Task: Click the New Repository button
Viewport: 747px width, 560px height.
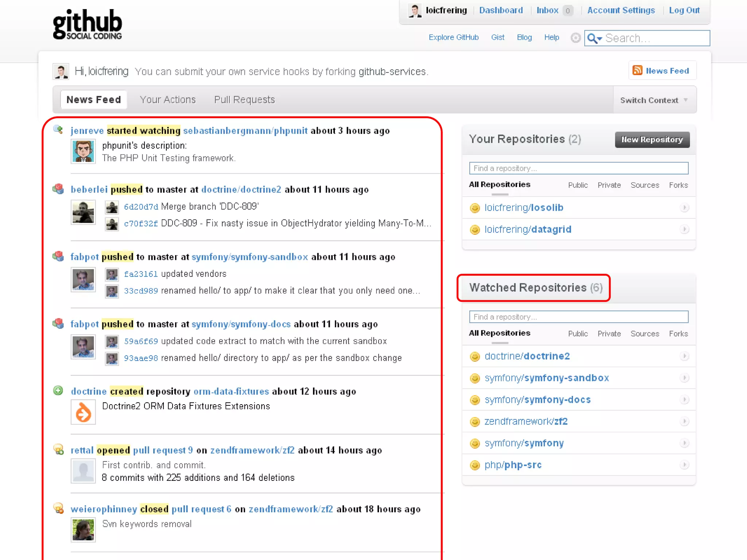Action: point(652,140)
